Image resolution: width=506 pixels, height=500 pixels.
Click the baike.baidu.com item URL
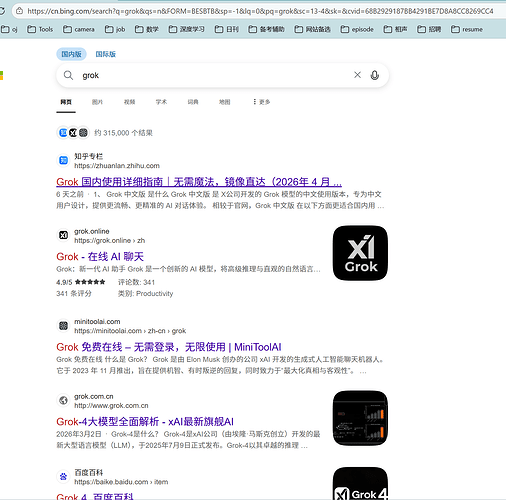point(121,482)
